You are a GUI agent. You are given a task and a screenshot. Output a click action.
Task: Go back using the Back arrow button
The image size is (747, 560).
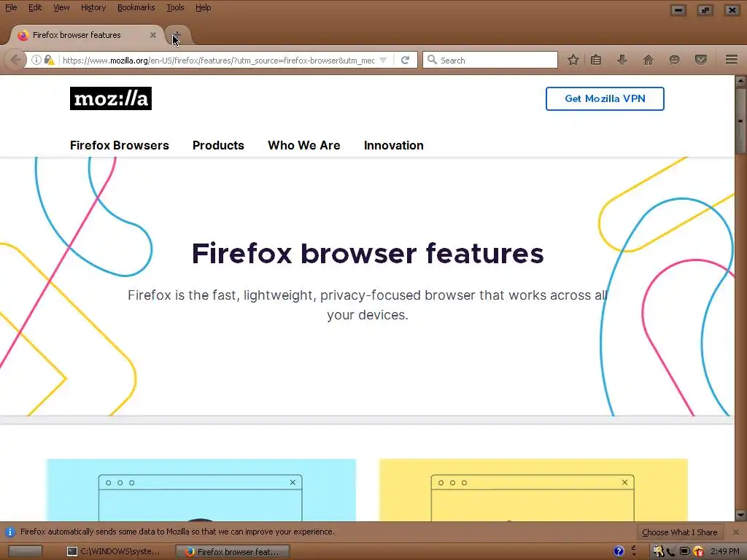(x=15, y=60)
